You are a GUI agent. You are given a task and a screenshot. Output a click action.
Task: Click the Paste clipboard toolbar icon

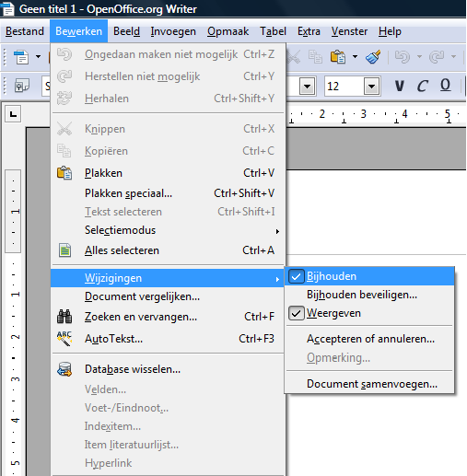click(338, 57)
